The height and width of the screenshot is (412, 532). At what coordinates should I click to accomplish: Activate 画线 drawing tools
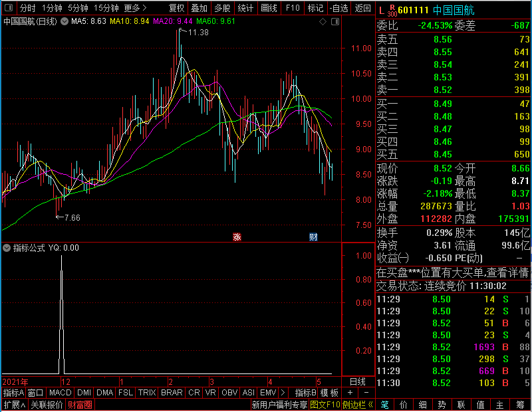pyautogui.click(x=269, y=8)
